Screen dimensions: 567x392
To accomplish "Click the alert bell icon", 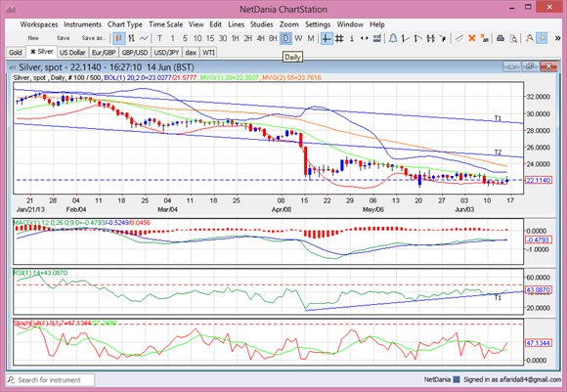I will pos(393,38).
